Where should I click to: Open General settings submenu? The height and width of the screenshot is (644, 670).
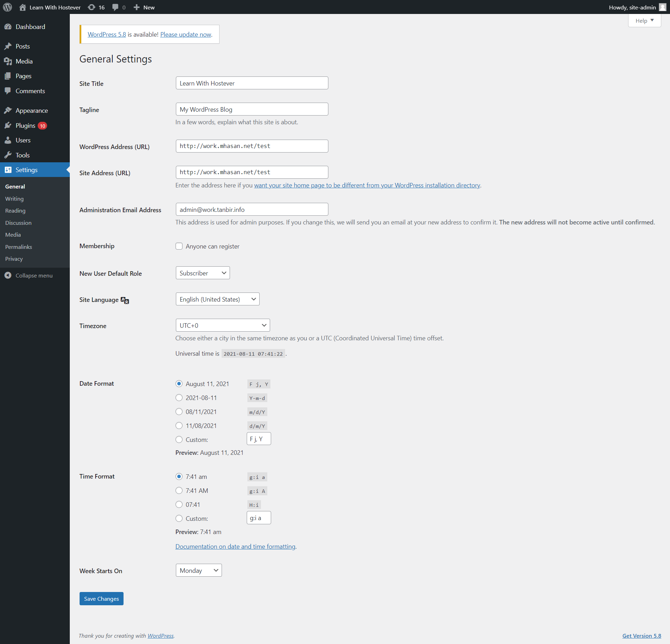tap(15, 186)
